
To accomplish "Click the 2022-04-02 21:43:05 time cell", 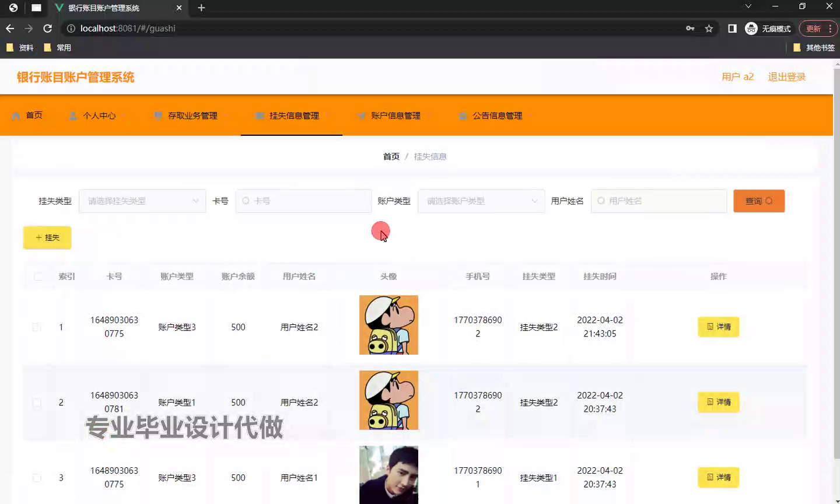I will 600,327.
